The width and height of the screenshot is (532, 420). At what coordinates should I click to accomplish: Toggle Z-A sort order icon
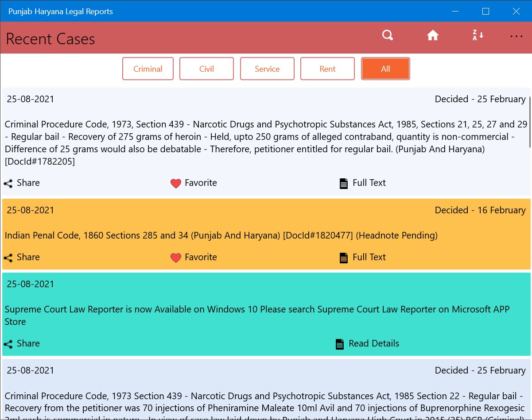(478, 35)
